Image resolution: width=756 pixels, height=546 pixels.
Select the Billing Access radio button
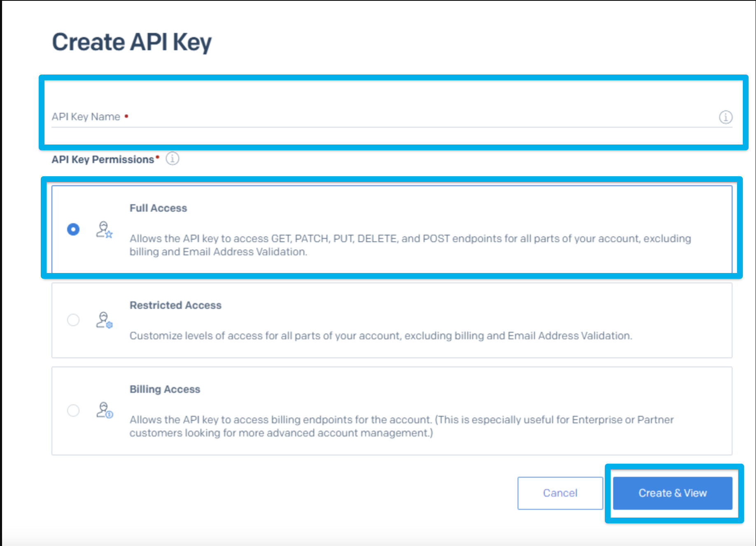[73, 411]
